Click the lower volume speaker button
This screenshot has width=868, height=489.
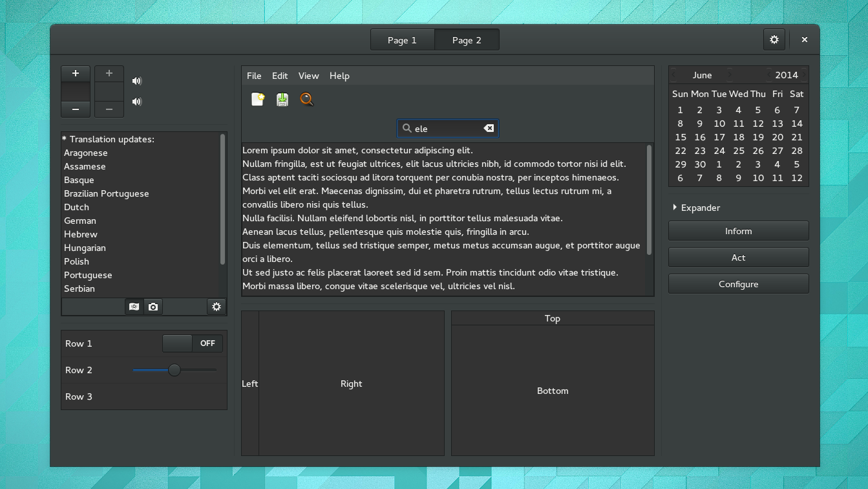tap(136, 102)
